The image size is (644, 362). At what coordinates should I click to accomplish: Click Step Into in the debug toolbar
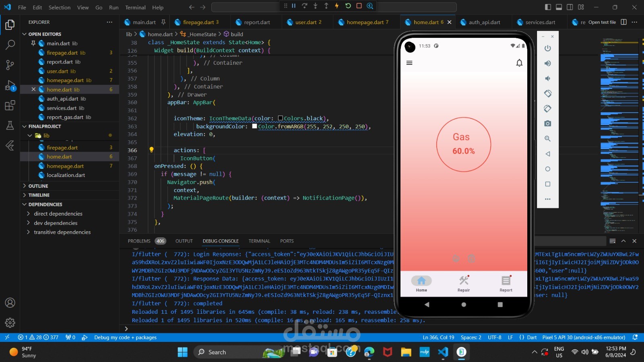(x=316, y=6)
